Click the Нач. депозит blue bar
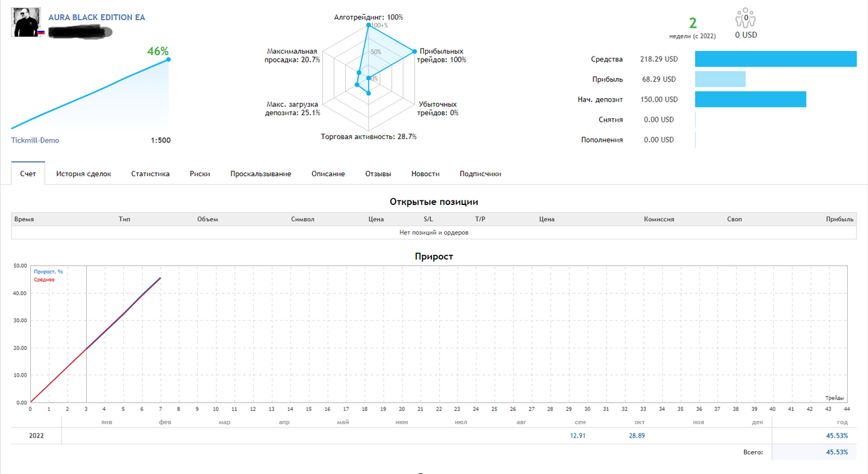 pyautogui.click(x=750, y=100)
